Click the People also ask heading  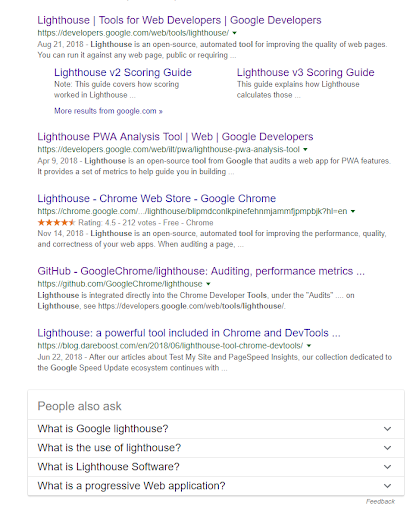tap(79, 406)
